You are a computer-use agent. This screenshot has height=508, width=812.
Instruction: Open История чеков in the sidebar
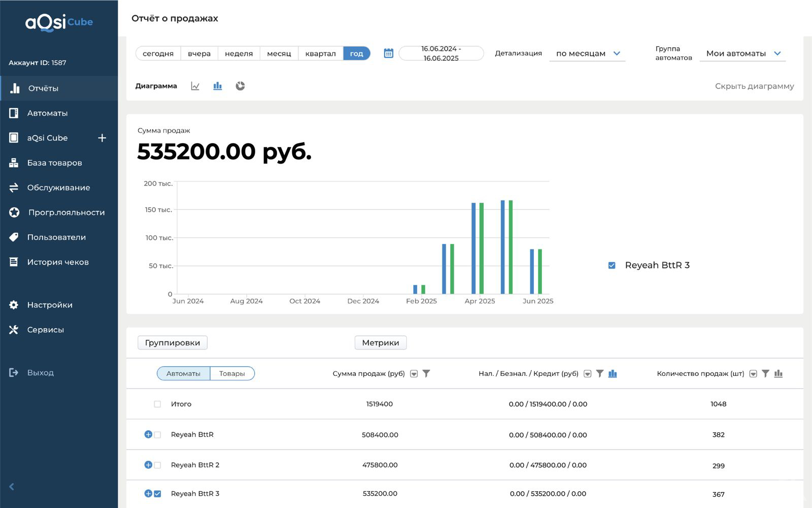[59, 262]
